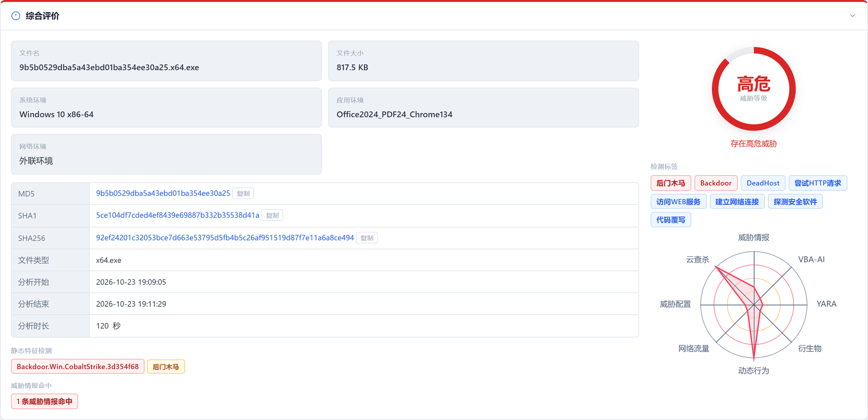868x420 pixels.
Task: Click the 存在高危威胁 status text
Action: point(754,144)
